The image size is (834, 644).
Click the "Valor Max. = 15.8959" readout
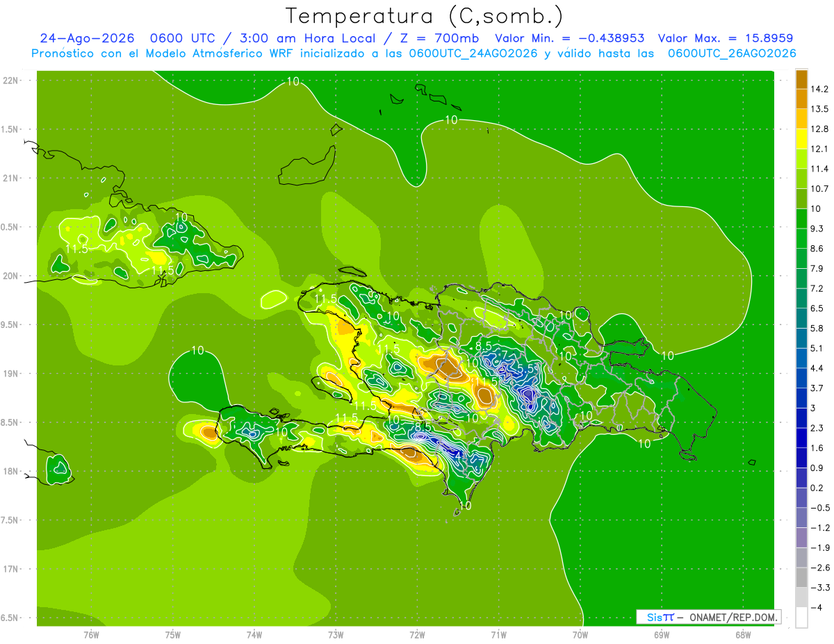coord(726,38)
